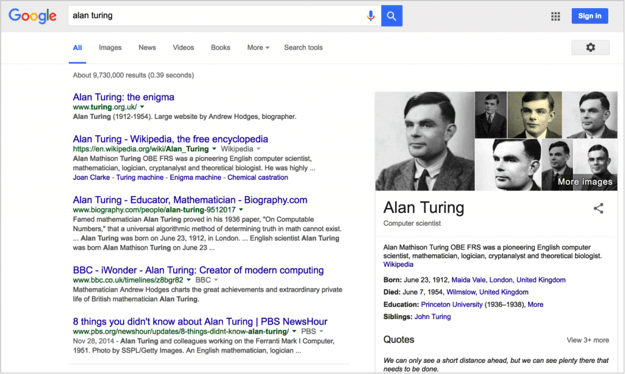The image size is (625, 374).
Task: Expand arrow after en.wikipedia.org URL
Action: (214, 149)
